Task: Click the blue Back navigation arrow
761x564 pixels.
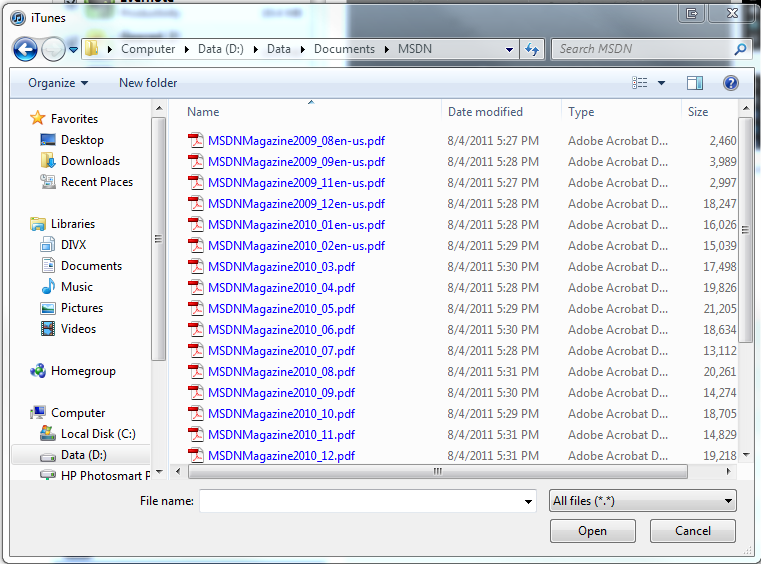Action: [25, 50]
